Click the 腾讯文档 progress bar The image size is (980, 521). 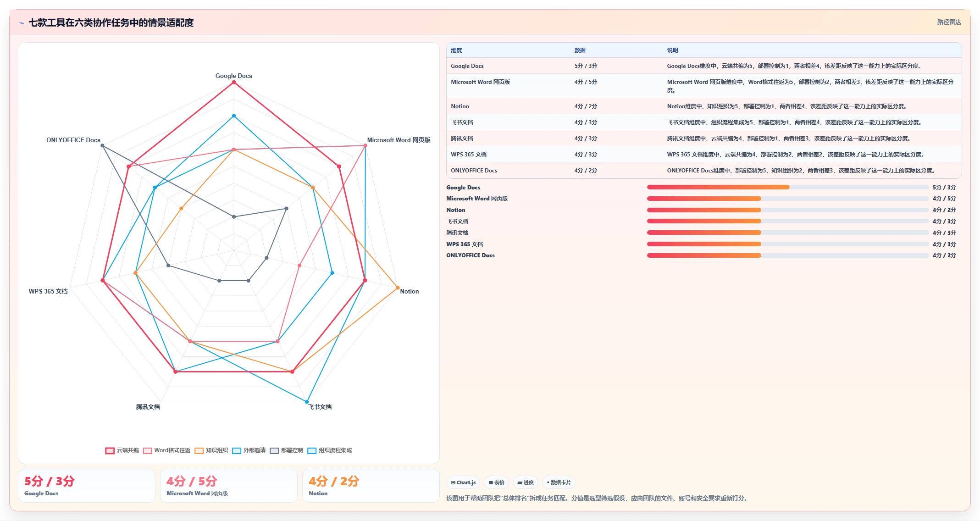click(x=788, y=233)
